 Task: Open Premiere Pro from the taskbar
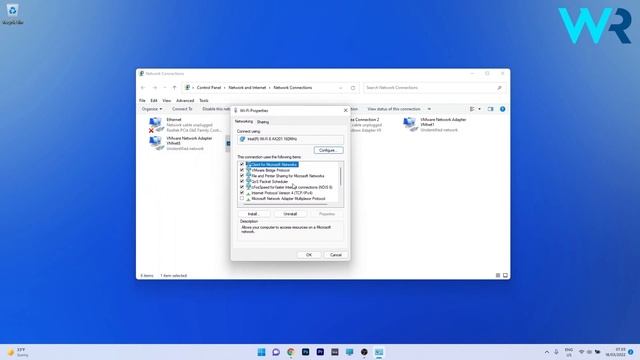click(320, 352)
